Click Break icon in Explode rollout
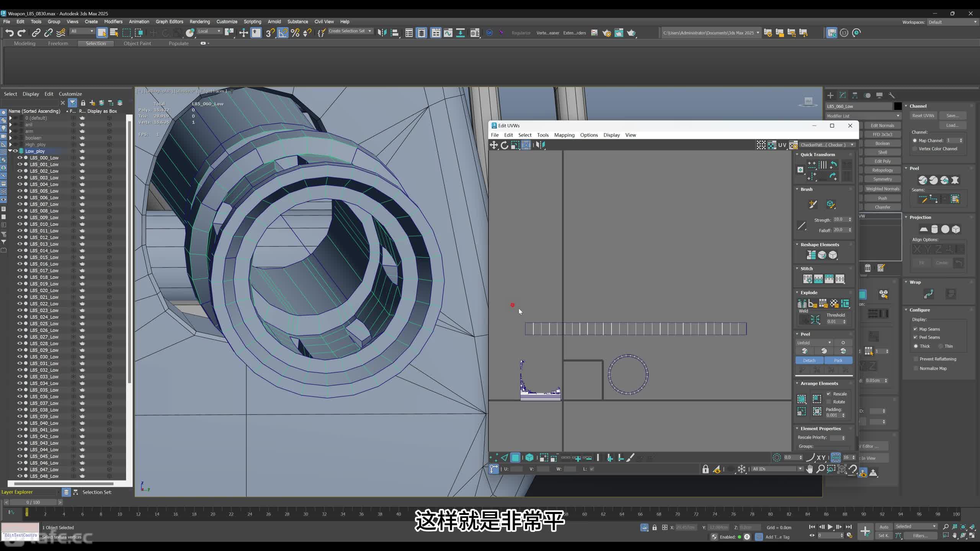Screen dimensions: 980x551 click(802, 304)
